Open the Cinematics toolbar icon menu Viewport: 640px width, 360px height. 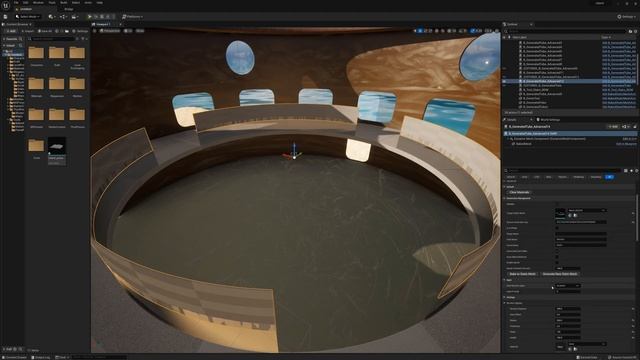click(75, 17)
